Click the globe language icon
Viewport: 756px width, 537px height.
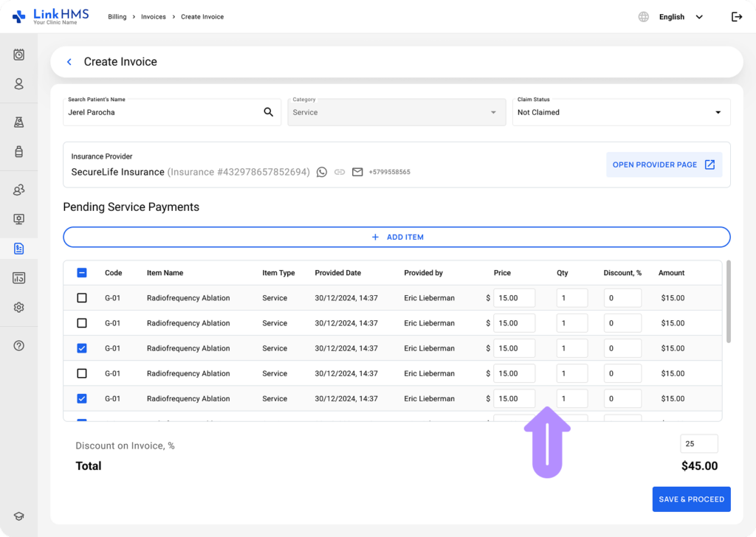tap(644, 17)
